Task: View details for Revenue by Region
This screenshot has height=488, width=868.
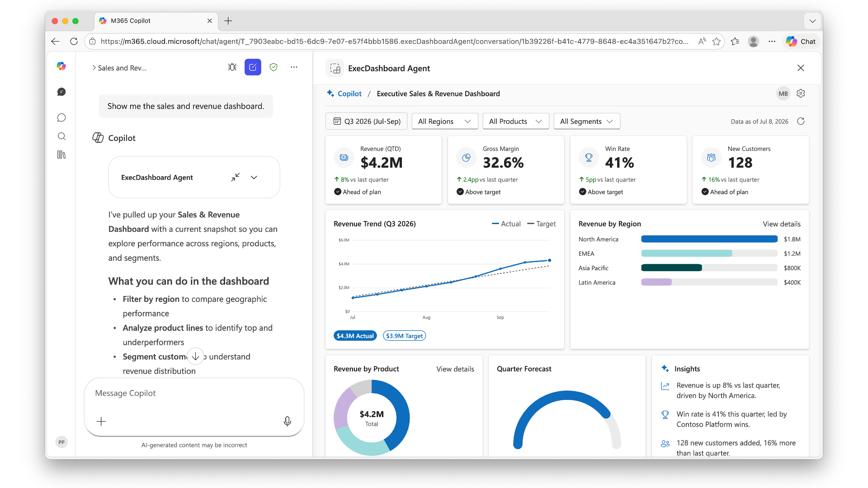Action: pyautogui.click(x=782, y=224)
